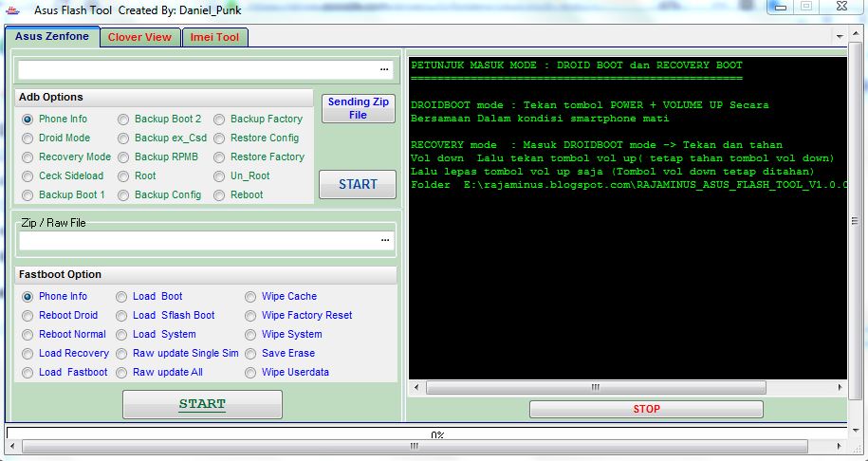Click the tab strip dropdown arrow
This screenshot has height=461, width=868.
[840, 37]
